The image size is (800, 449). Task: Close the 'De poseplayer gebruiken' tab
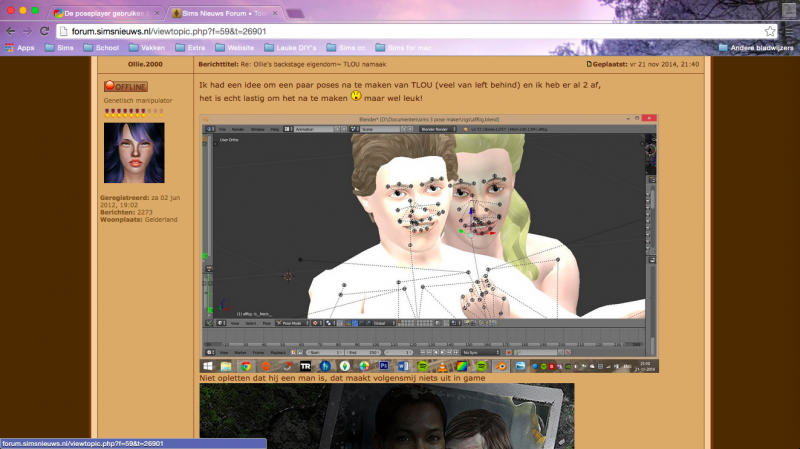(x=157, y=13)
